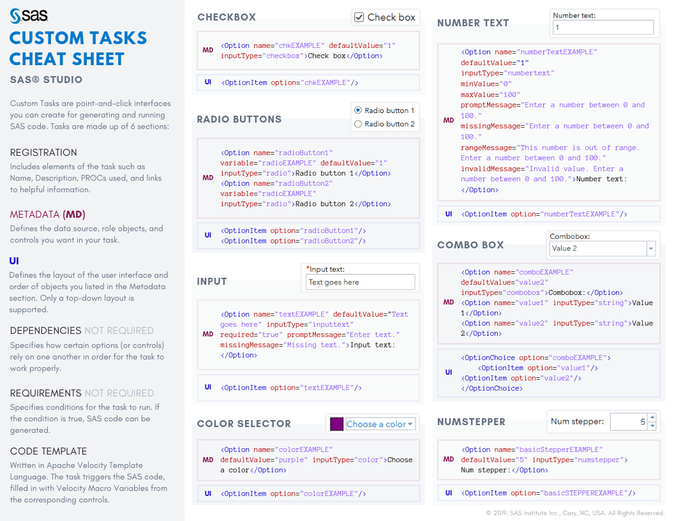Click the UI badge in Number Text section
This screenshot has height=521, width=674.
pos(449,214)
